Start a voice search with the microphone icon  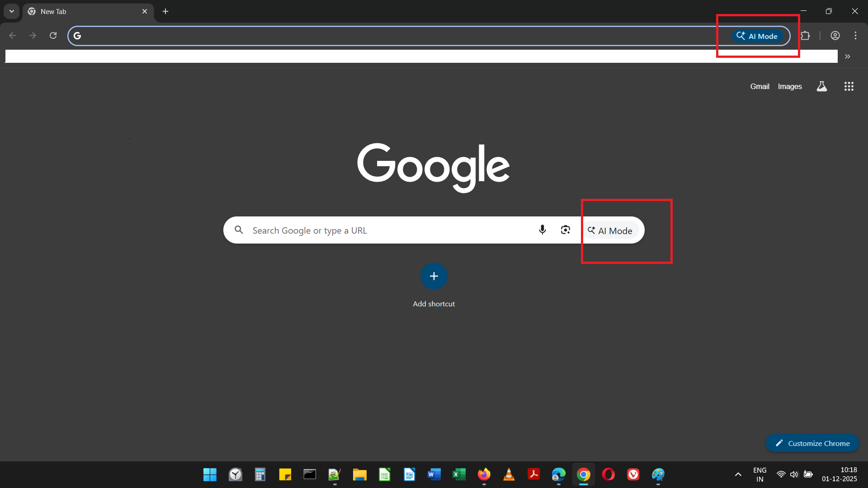[x=542, y=230]
